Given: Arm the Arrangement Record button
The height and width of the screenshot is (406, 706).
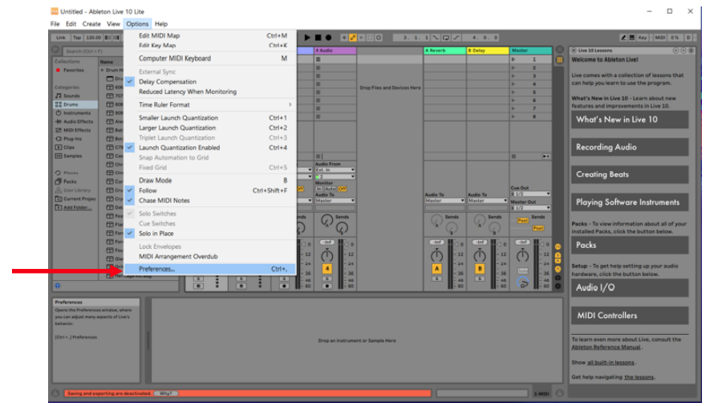Looking at the screenshot, I should pyautogui.click(x=329, y=38).
